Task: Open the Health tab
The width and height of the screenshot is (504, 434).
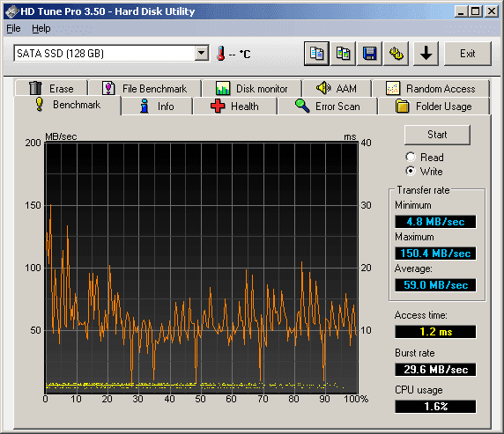Action: click(235, 107)
